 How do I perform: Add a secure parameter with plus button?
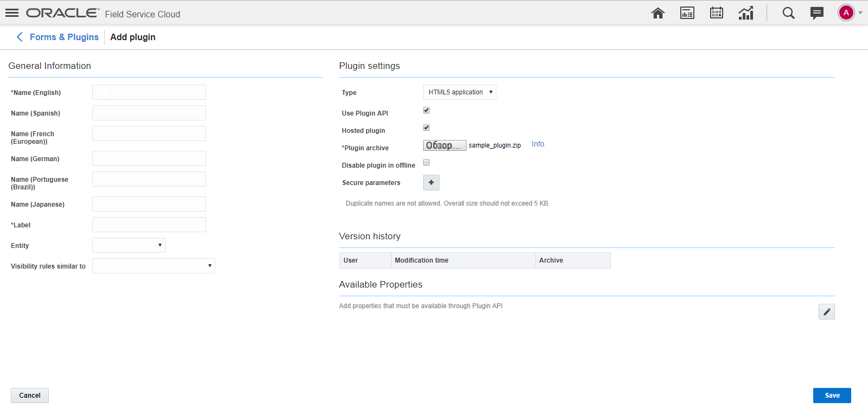point(431,182)
